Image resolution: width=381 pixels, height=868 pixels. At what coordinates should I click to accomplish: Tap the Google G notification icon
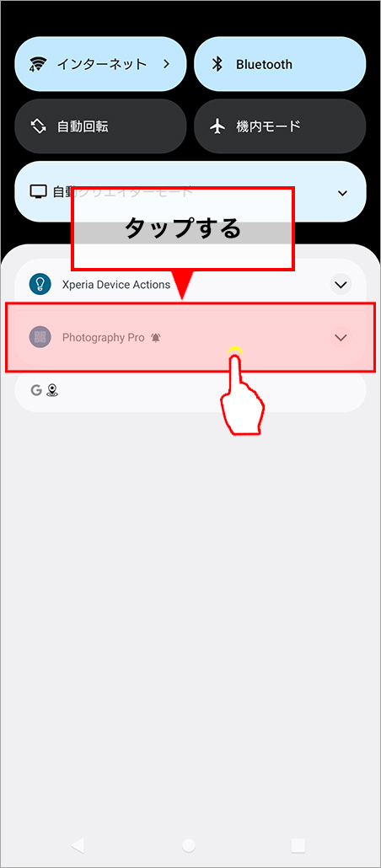click(36, 390)
